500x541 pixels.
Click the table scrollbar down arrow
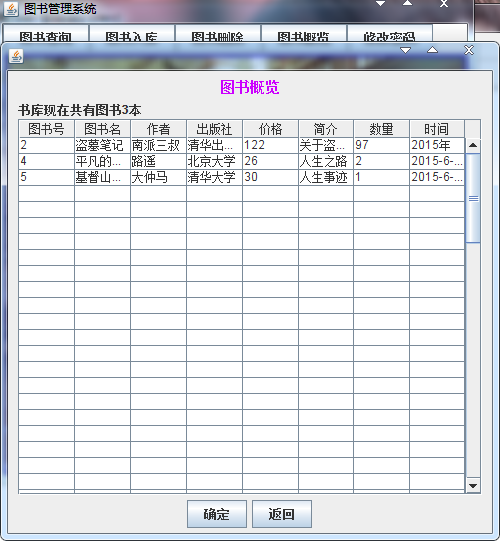pos(473,486)
